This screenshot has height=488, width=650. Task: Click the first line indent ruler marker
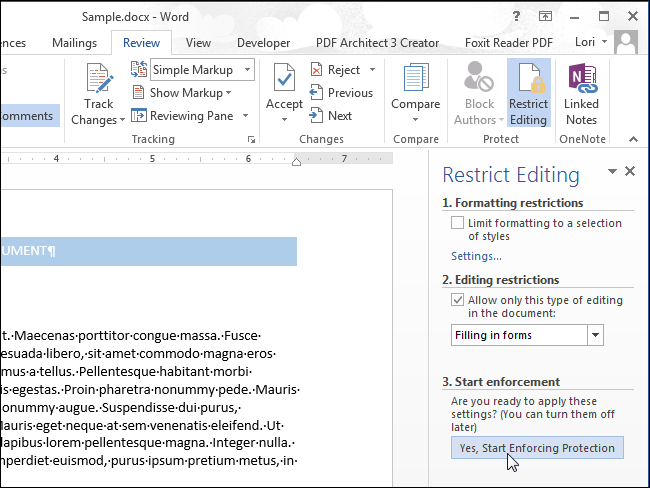coord(296,159)
